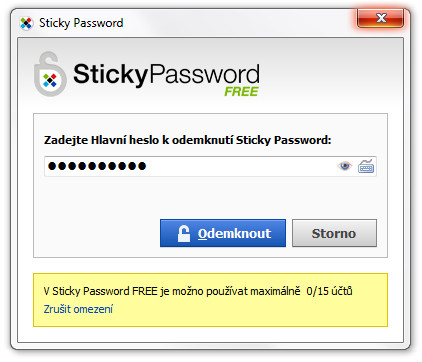
Task: Cancel with the Storno button
Action: 334,233
